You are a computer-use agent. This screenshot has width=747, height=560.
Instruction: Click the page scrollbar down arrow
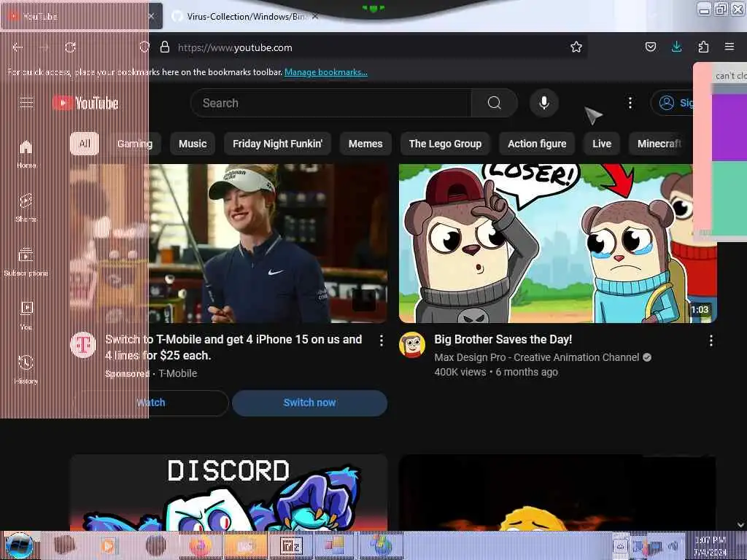point(740,525)
